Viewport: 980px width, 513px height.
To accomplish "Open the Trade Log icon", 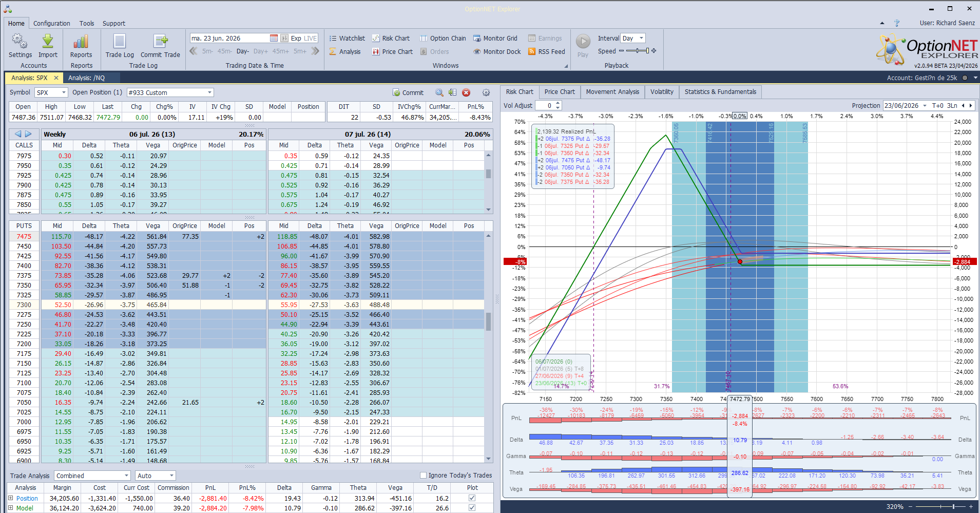I will point(120,42).
